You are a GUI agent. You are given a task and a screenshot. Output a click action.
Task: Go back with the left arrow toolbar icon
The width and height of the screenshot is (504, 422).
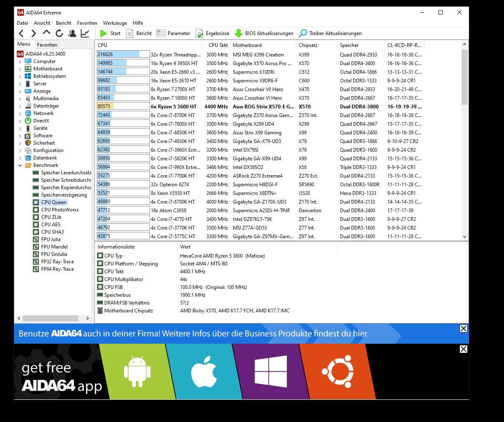point(21,33)
